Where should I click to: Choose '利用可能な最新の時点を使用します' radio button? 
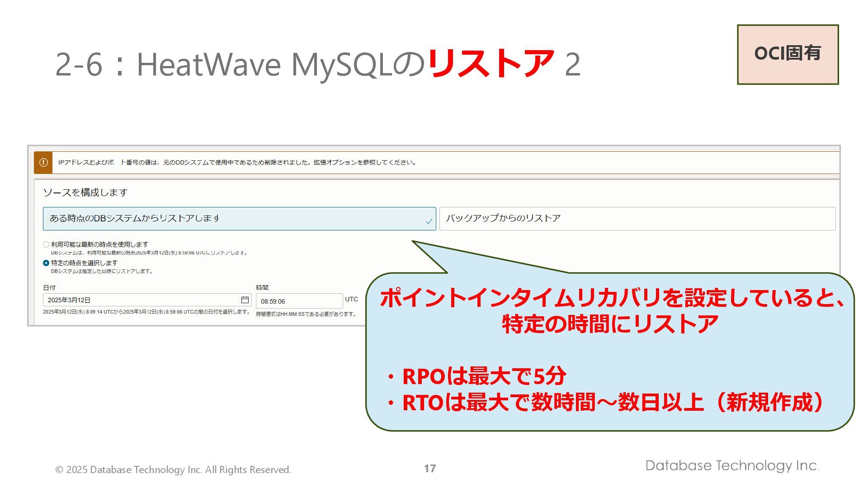click(x=46, y=244)
